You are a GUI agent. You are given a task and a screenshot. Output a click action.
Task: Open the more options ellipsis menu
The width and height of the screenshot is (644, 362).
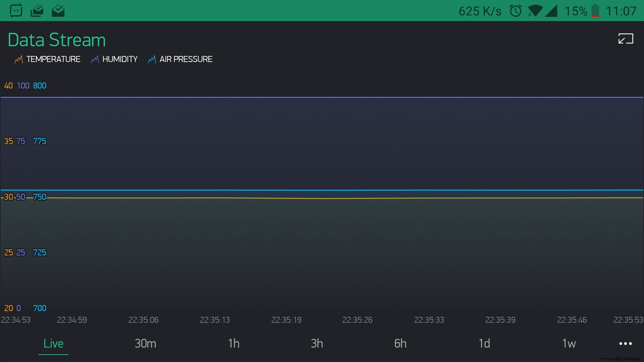[625, 343]
